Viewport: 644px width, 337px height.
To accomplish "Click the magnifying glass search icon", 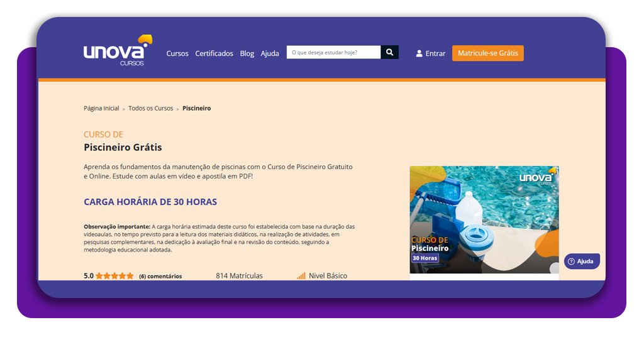I will click(x=389, y=52).
